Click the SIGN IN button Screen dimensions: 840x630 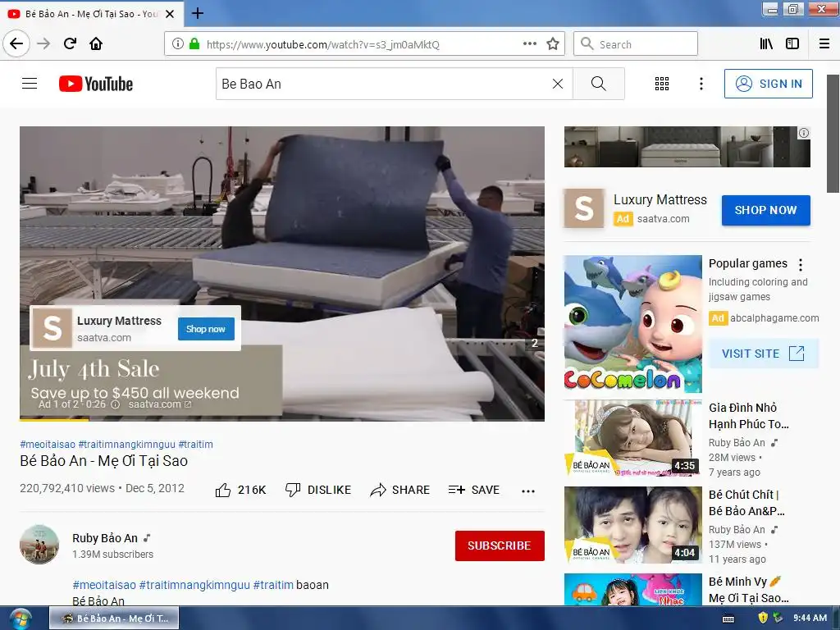click(768, 84)
